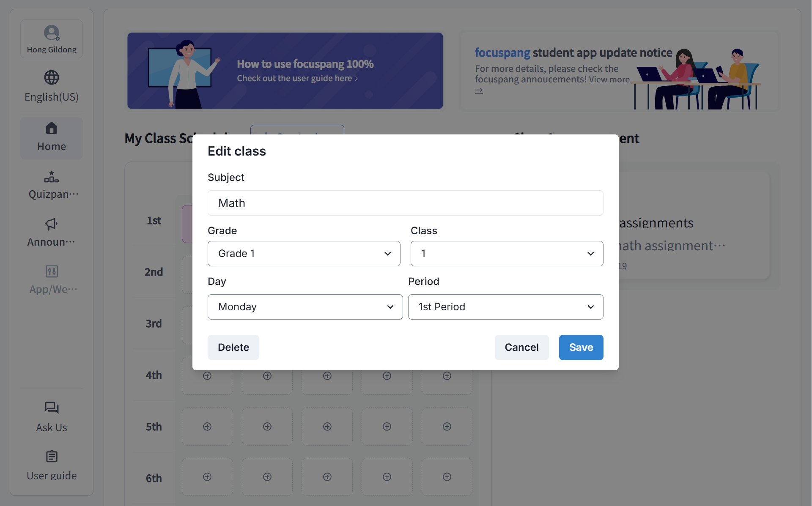Open Announcements via the megaphone icon
Screen dimensions: 812x506
(52, 224)
